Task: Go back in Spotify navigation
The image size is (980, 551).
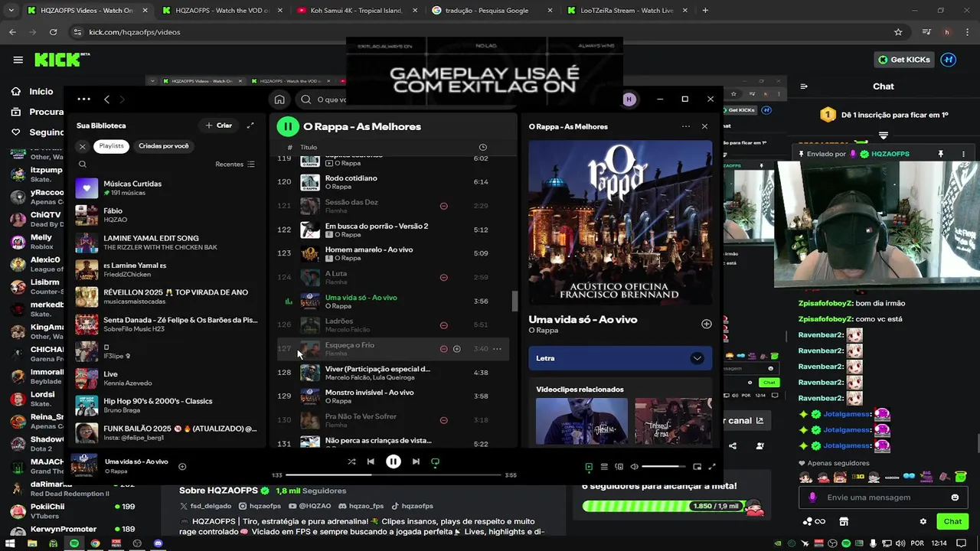Action: [x=106, y=99]
